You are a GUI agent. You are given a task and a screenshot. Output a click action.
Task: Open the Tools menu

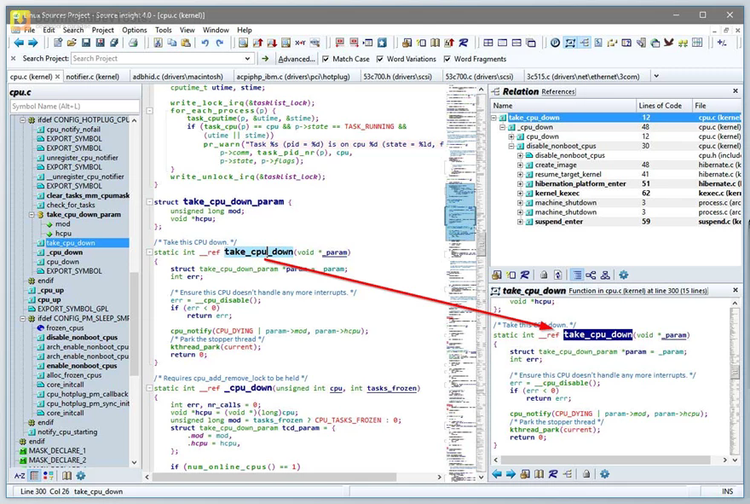click(x=163, y=30)
